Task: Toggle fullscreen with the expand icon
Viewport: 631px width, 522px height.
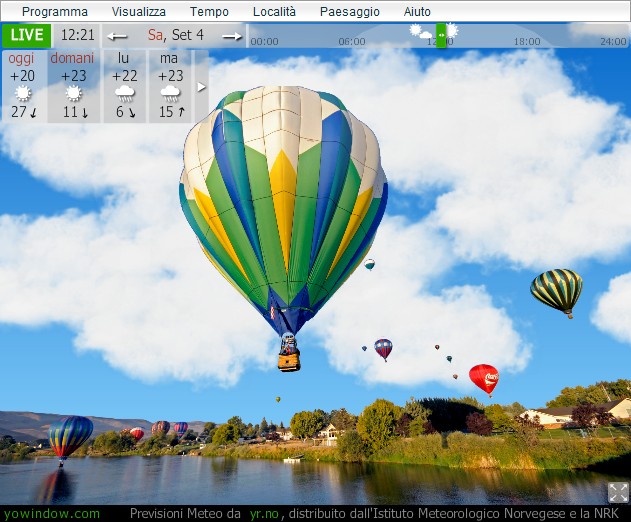Action: 618,492
